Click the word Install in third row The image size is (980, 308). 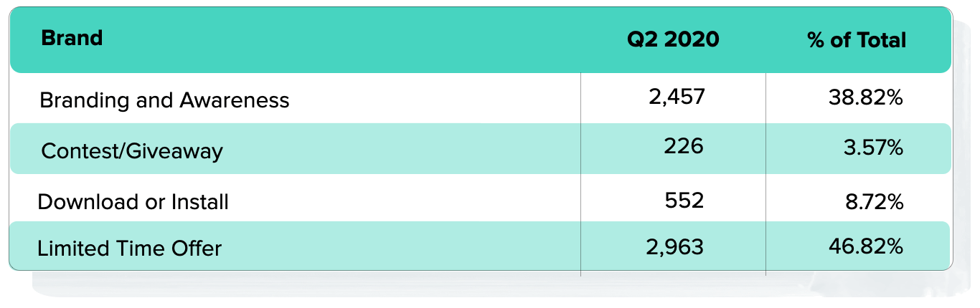pyautogui.click(x=199, y=202)
